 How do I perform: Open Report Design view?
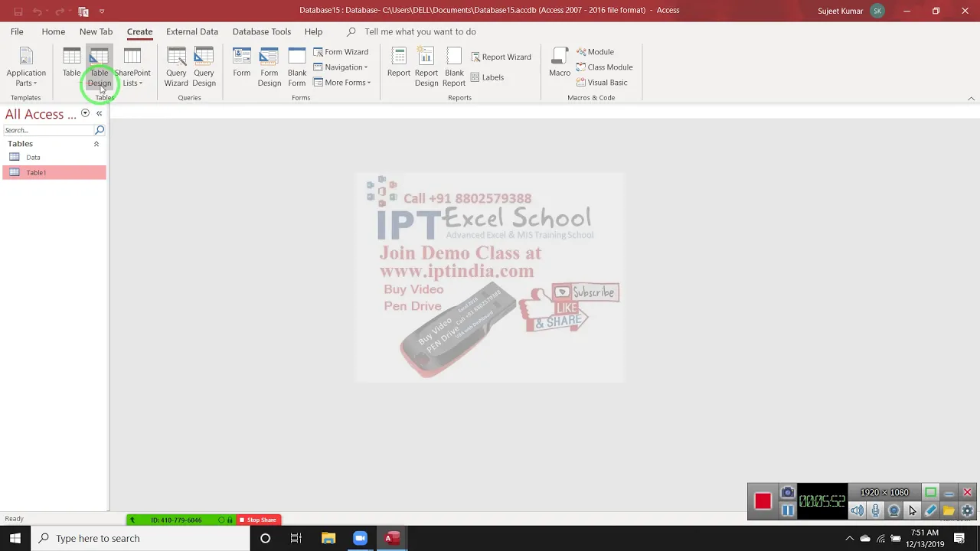426,67
